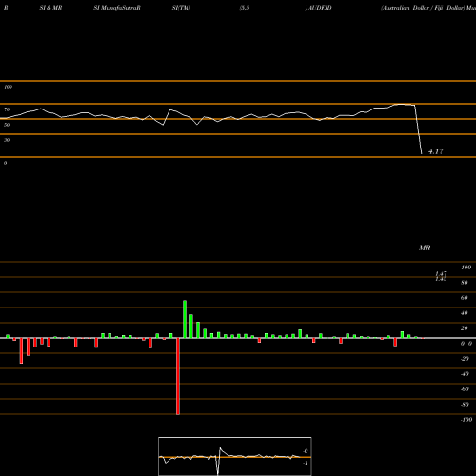Click the MR axis label -100
476x476 pixels.
[466, 420]
